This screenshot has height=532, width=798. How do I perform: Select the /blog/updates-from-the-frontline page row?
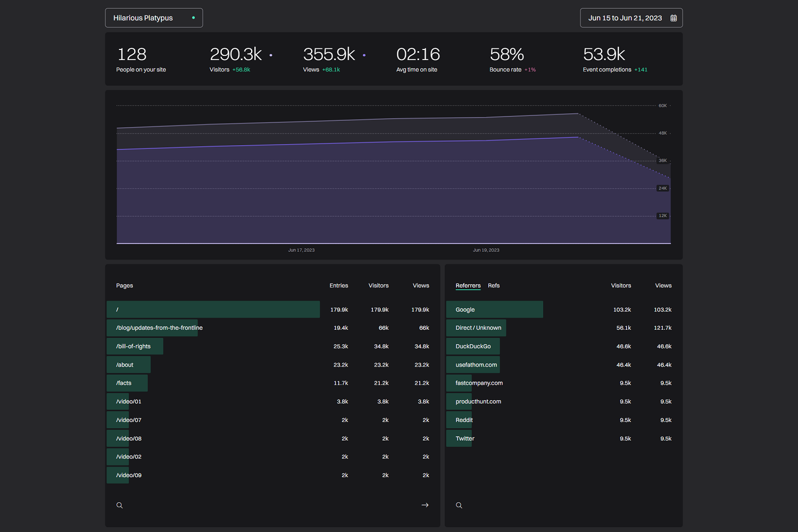click(x=272, y=328)
